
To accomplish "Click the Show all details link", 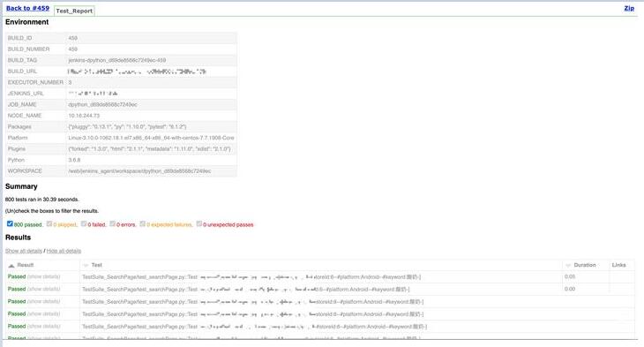I will pos(24,251).
